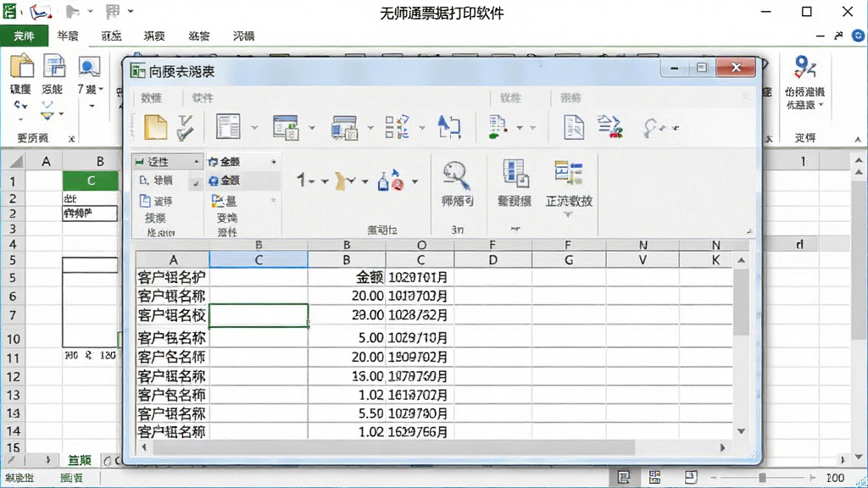The height and width of the screenshot is (488, 868).
Task: Click the green-outlined empty cell in dialog grid
Action: (x=259, y=315)
